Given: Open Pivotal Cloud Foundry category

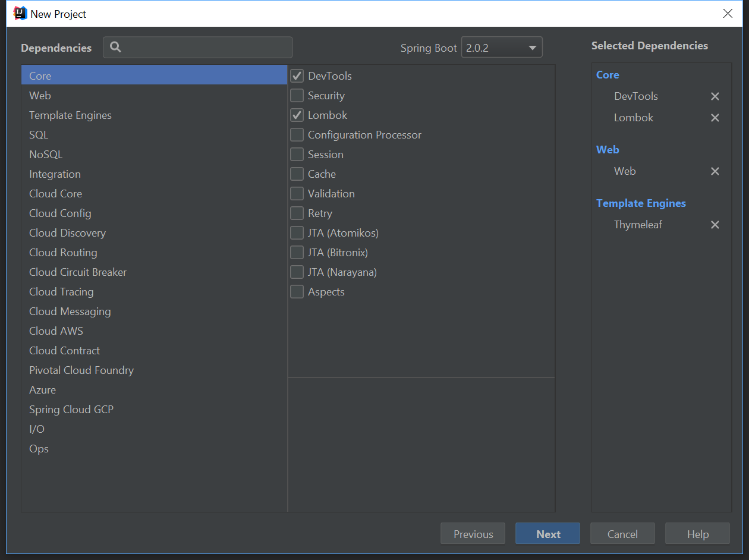Looking at the screenshot, I should tap(154, 370).
